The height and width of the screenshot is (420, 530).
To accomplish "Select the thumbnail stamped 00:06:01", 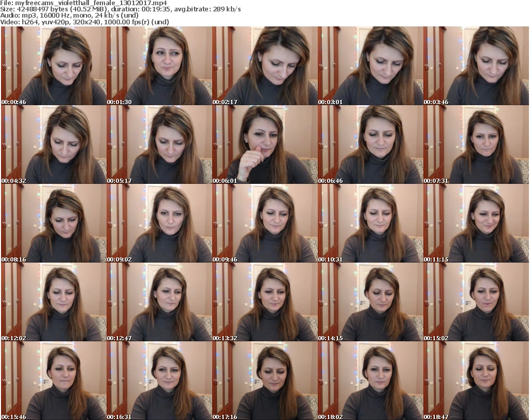I will [264, 144].
